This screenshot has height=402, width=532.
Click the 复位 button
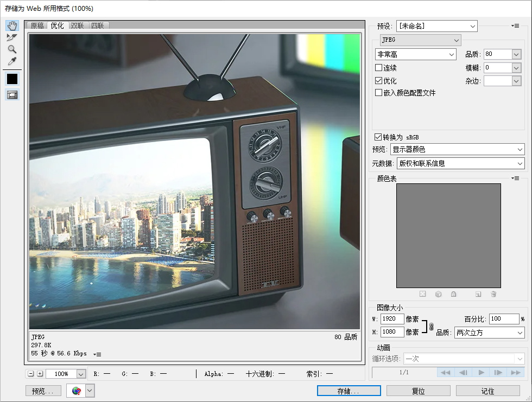coord(418,391)
